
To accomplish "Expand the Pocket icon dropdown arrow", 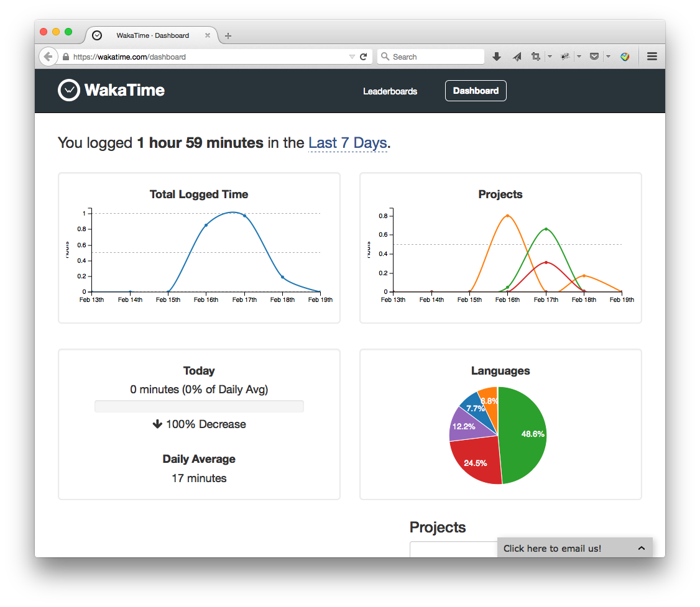I will coord(608,57).
